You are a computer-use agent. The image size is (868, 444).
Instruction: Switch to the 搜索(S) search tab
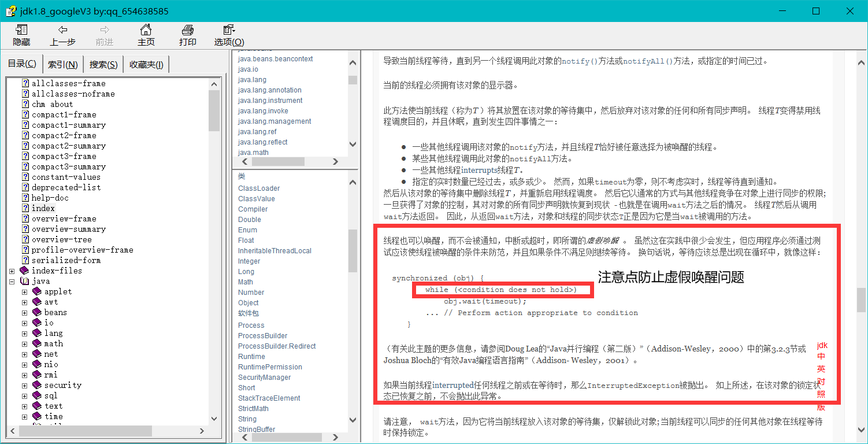[103, 65]
